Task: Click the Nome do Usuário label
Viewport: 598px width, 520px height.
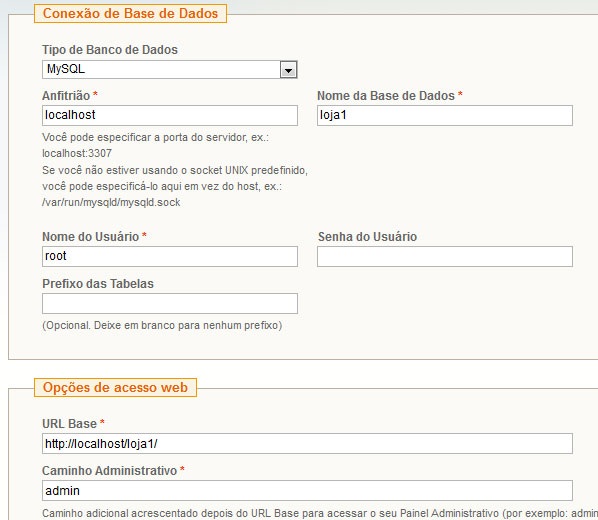Action: (x=91, y=237)
